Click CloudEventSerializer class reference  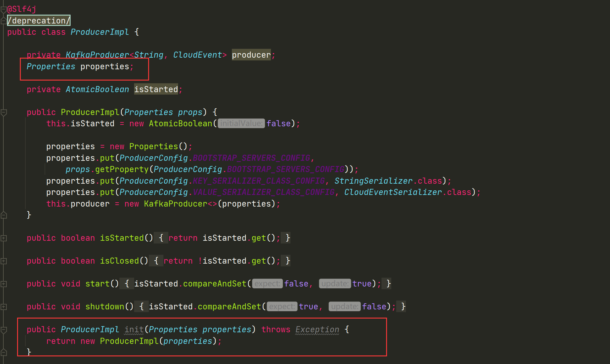393,192
